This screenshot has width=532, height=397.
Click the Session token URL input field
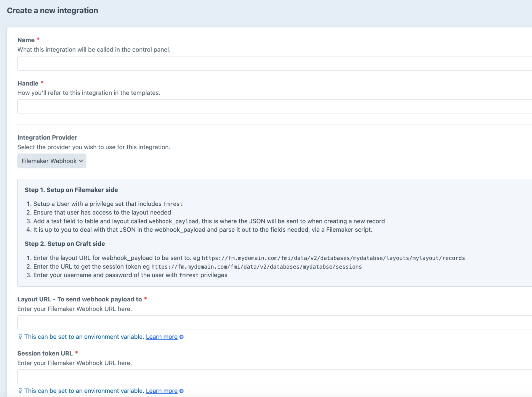tap(275, 377)
